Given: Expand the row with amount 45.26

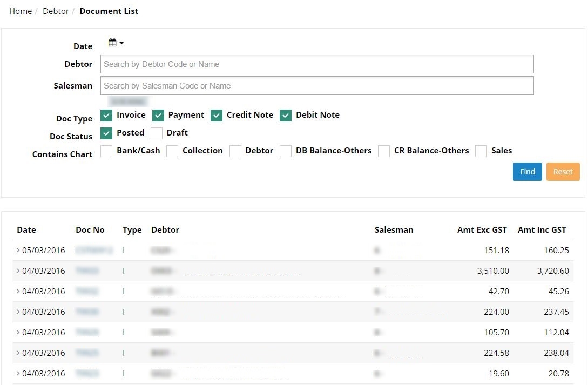Looking at the screenshot, I should (18, 291).
